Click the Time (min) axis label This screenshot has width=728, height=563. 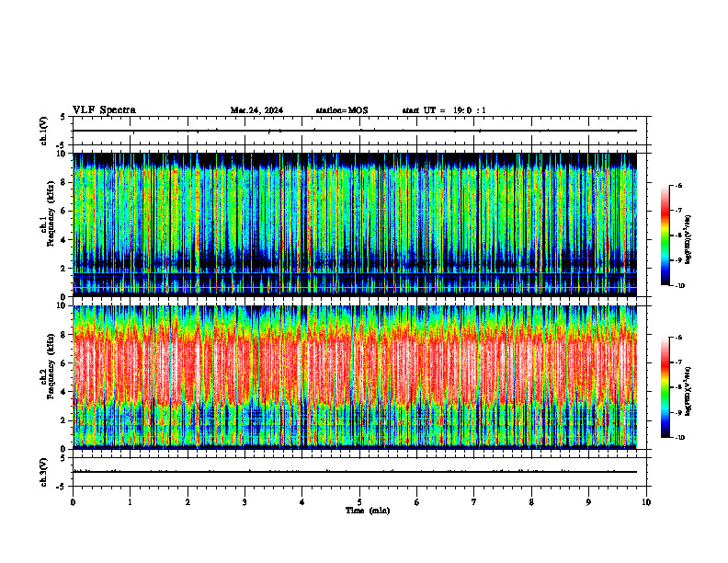[368, 511]
